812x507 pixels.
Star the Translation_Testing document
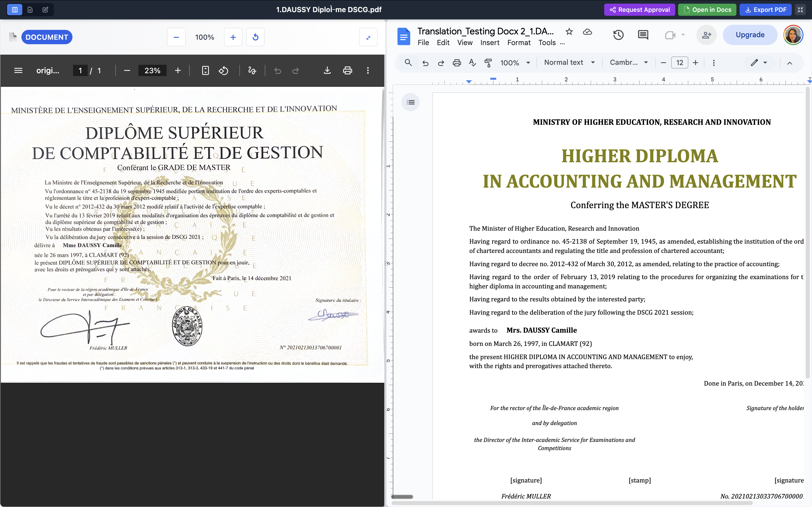click(569, 32)
